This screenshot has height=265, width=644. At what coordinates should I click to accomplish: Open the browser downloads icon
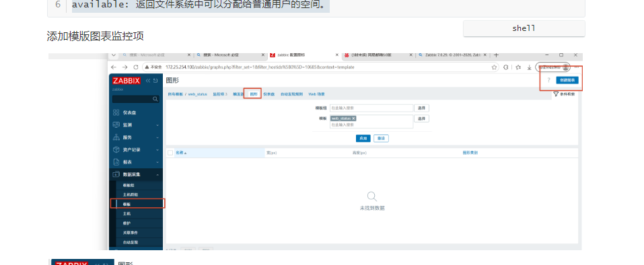(x=530, y=67)
